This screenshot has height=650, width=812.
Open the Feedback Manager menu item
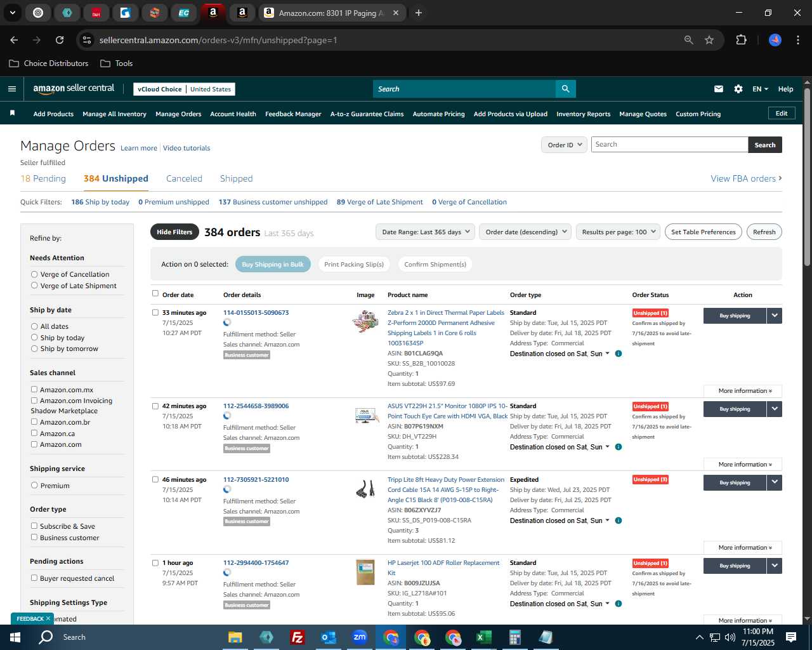293,114
